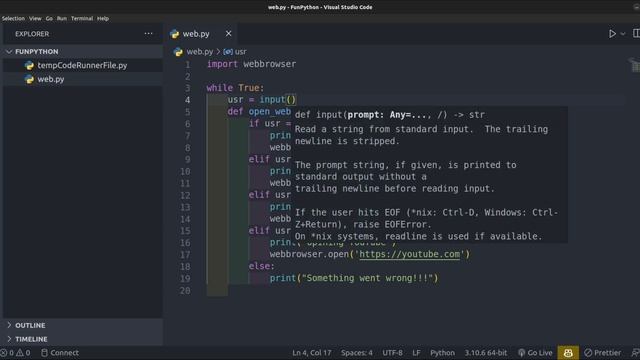Image resolution: width=640 pixels, height=360 pixels.
Task: Click line number 1 in gutter
Action: pyautogui.click(x=188, y=64)
